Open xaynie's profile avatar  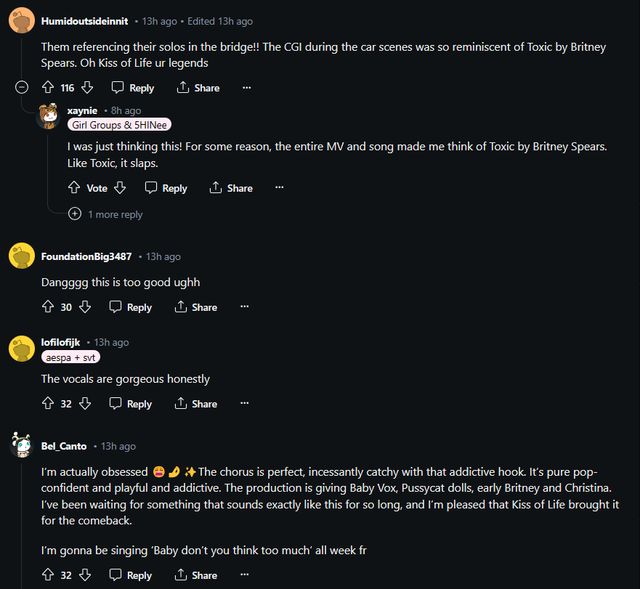[49, 116]
